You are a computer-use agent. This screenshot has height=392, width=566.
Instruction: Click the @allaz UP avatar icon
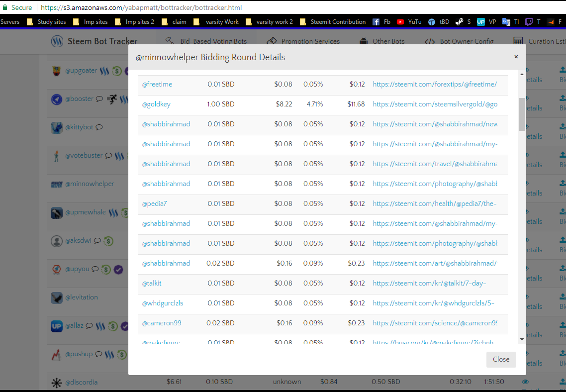56,326
